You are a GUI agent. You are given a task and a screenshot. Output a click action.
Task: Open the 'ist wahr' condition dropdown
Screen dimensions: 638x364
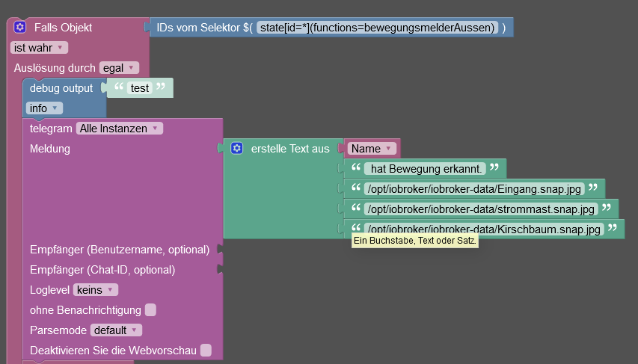coord(39,48)
